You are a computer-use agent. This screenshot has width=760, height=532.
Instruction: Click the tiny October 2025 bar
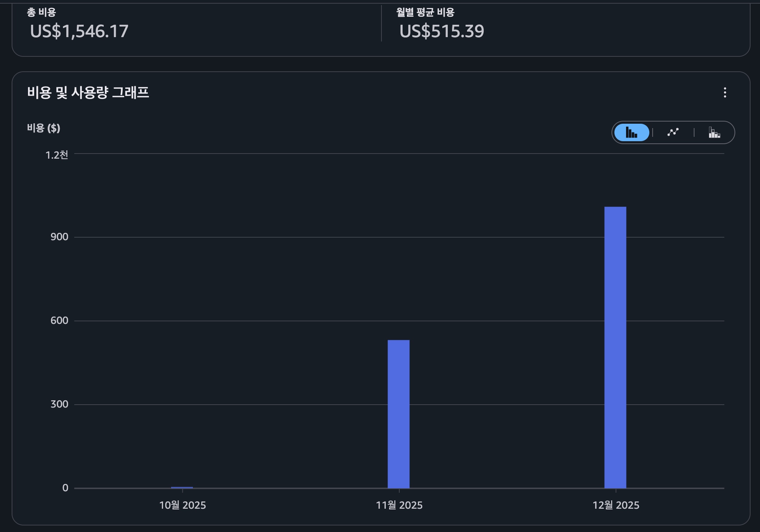[x=182, y=487]
